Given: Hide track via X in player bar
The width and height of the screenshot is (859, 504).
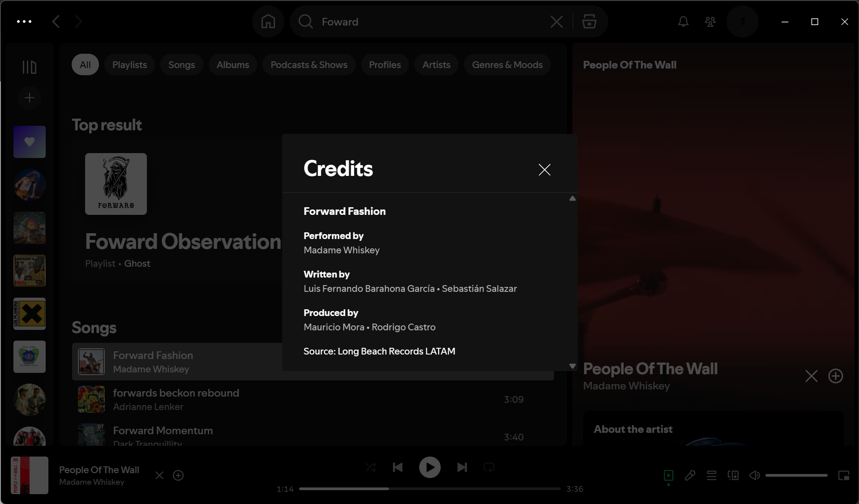Looking at the screenshot, I should [x=159, y=475].
